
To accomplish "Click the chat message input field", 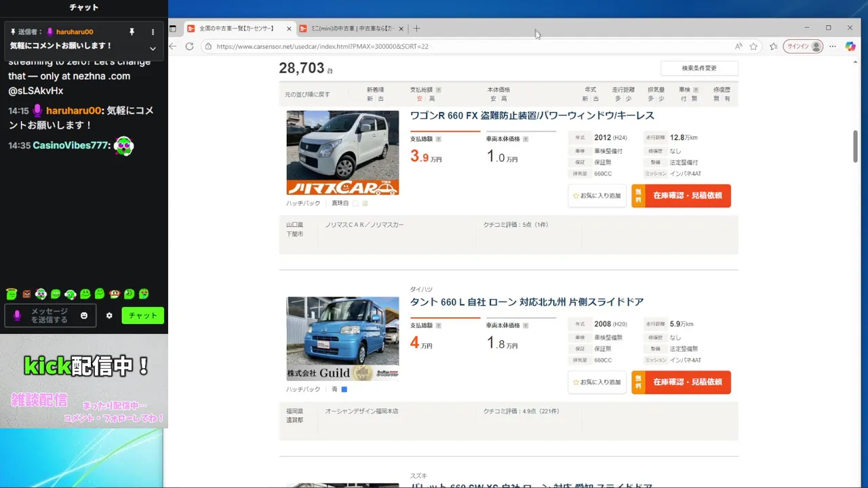I will (x=50, y=316).
